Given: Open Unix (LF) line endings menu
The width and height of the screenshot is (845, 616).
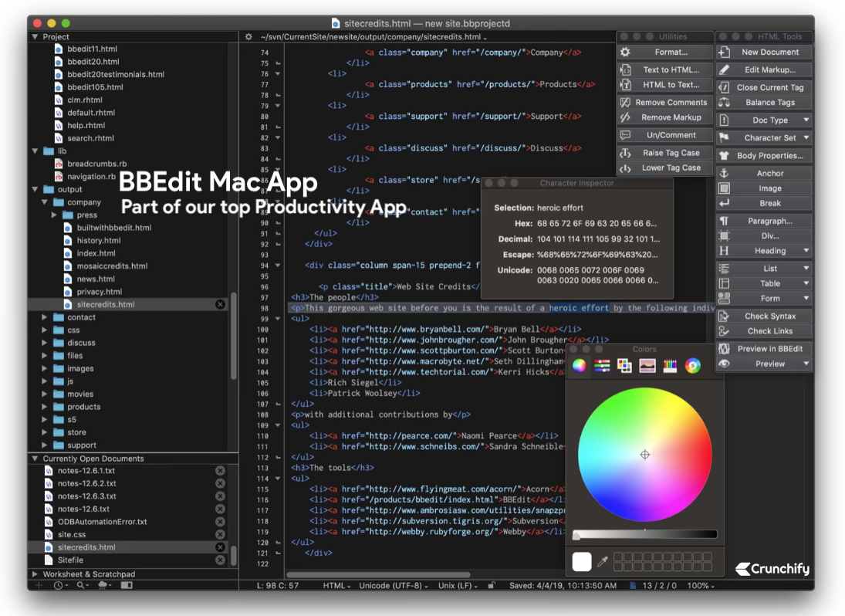Looking at the screenshot, I should tap(458, 585).
